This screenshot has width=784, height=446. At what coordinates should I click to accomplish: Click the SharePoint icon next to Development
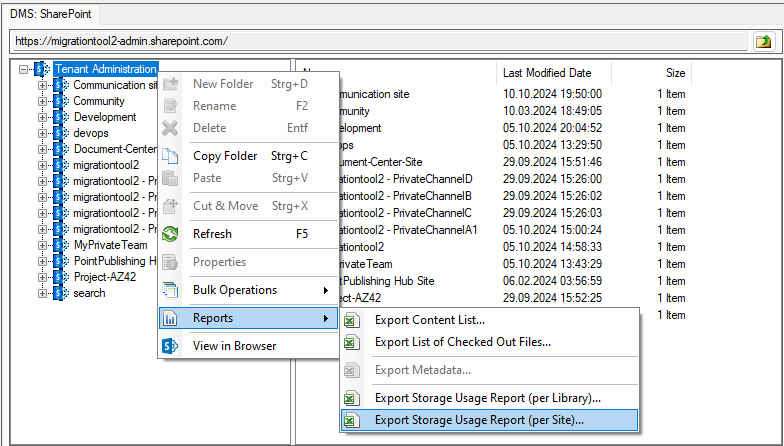(x=62, y=117)
